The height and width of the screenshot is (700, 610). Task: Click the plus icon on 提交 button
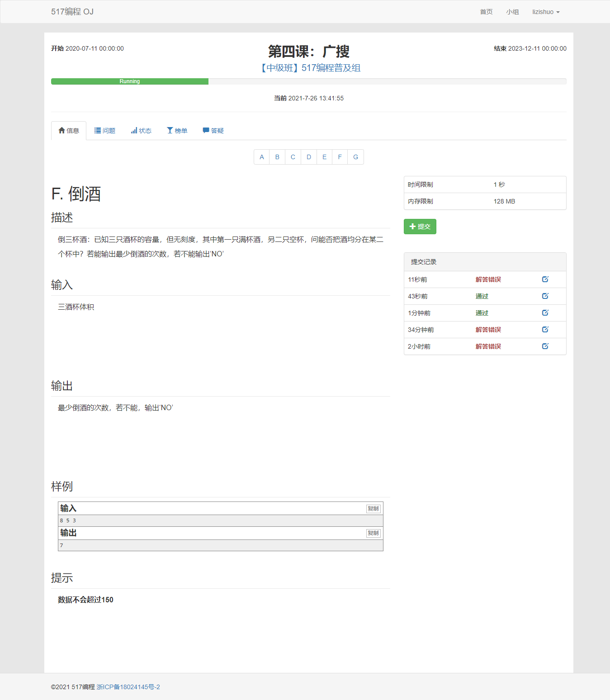point(412,226)
